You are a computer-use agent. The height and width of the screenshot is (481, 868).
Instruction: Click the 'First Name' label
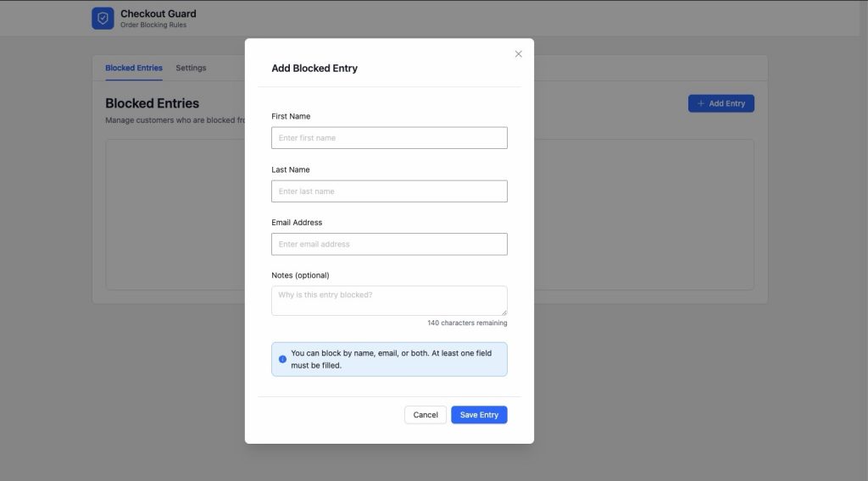291,116
